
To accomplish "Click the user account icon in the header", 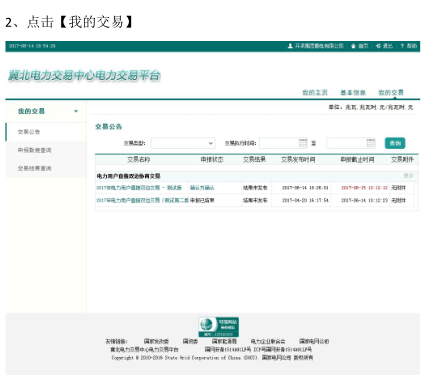I will (x=290, y=46).
